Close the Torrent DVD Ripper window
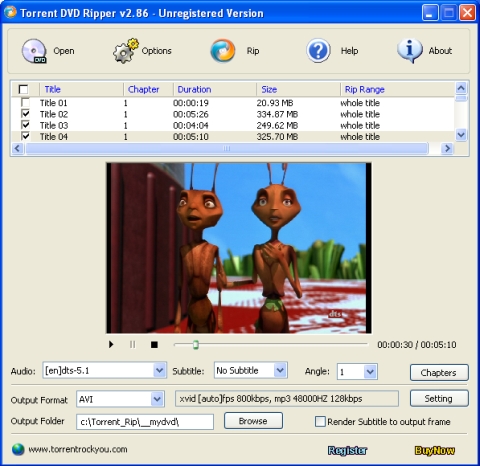Screen dimensions: 480x466 pyautogui.click(x=467, y=13)
